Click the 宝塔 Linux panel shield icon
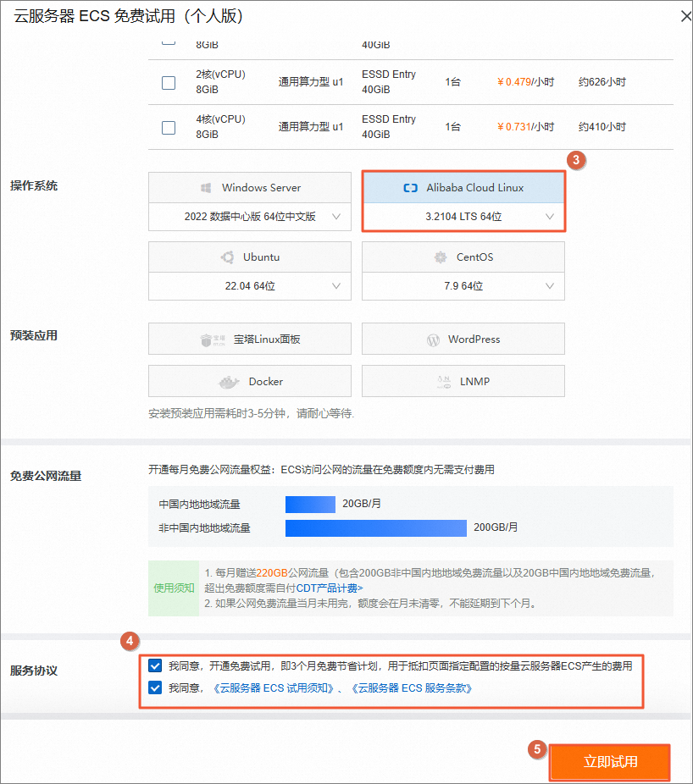This screenshot has height=784, width=693. pos(206,340)
